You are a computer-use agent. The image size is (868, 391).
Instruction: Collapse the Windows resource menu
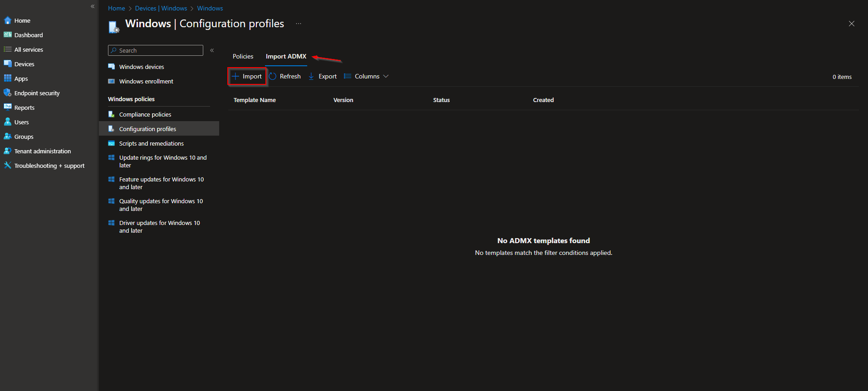click(x=212, y=50)
